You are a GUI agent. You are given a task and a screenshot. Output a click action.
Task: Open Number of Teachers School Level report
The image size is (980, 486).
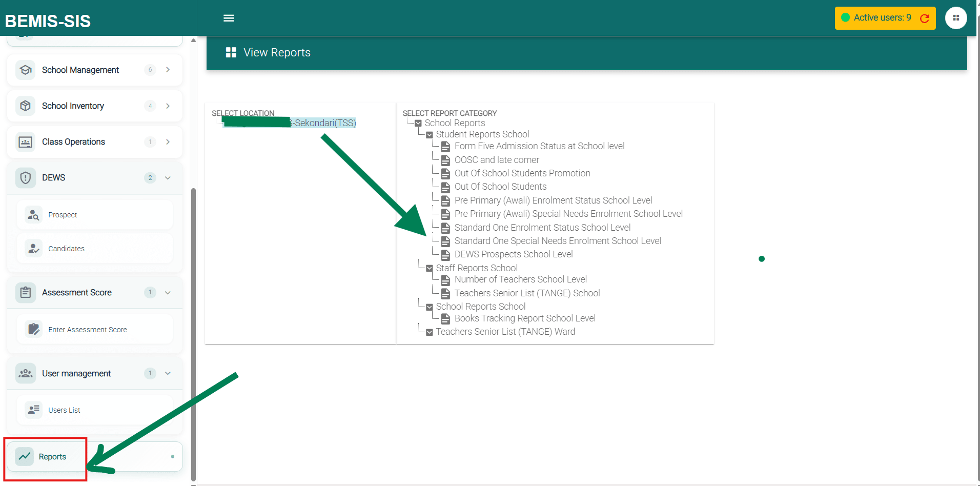click(x=520, y=279)
